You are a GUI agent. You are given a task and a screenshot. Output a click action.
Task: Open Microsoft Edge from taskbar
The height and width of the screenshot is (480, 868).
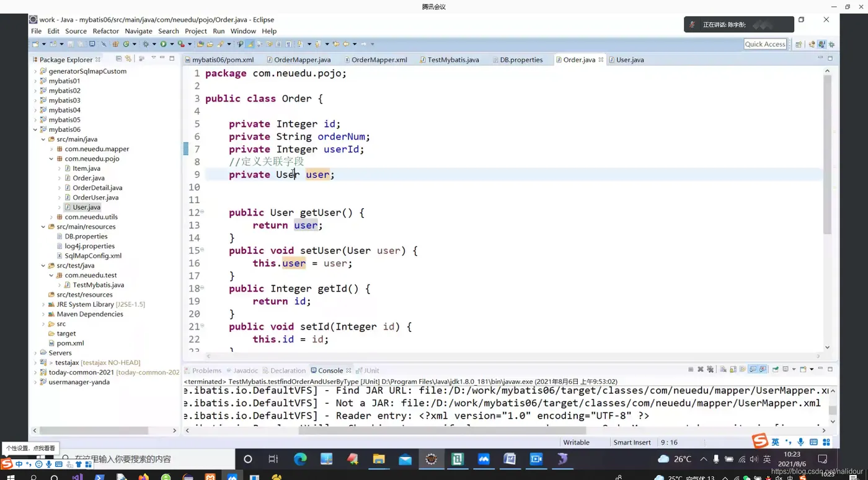[300, 459]
